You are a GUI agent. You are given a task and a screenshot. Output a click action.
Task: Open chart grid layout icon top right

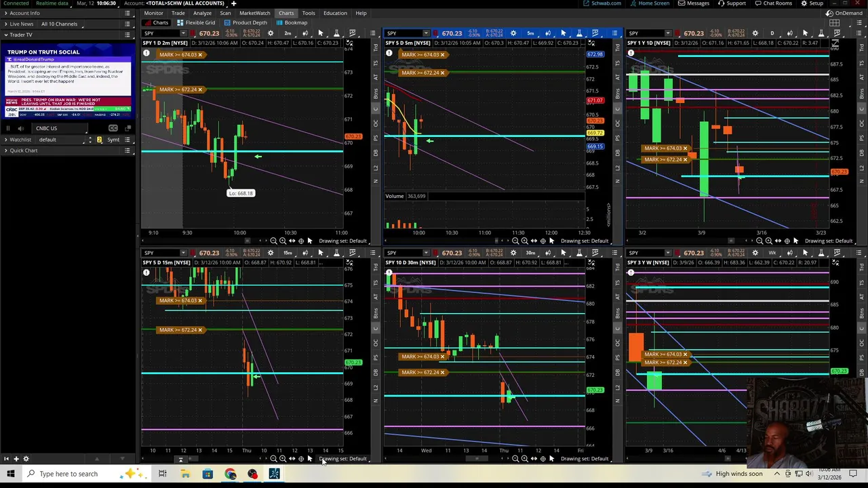point(835,22)
